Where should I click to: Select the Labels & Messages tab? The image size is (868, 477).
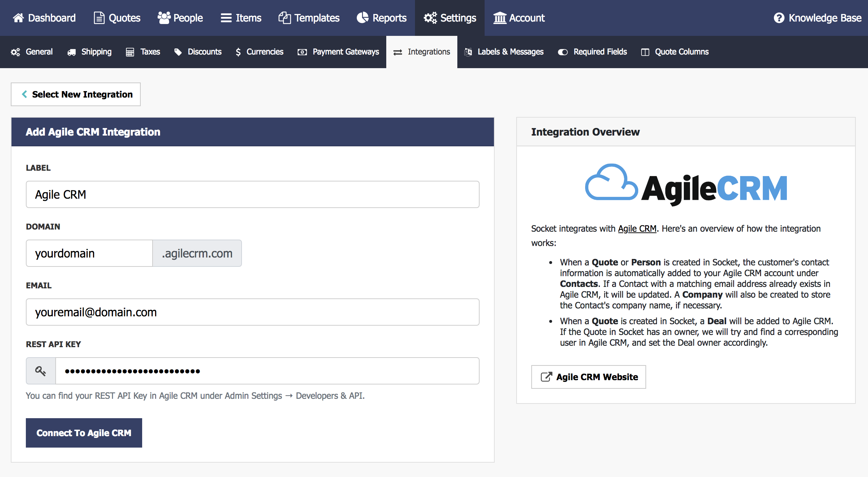pyautogui.click(x=504, y=52)
